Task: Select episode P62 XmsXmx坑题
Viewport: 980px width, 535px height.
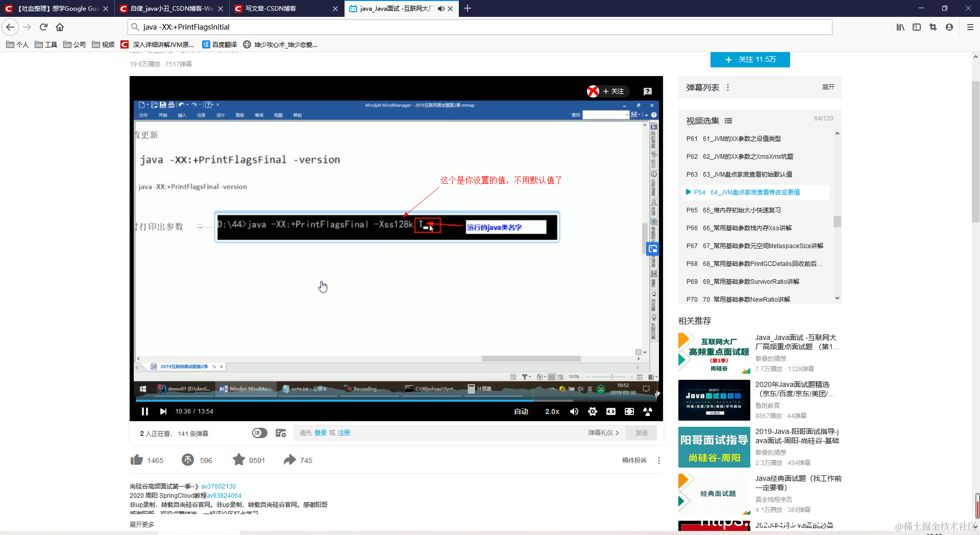Action: 755,157
